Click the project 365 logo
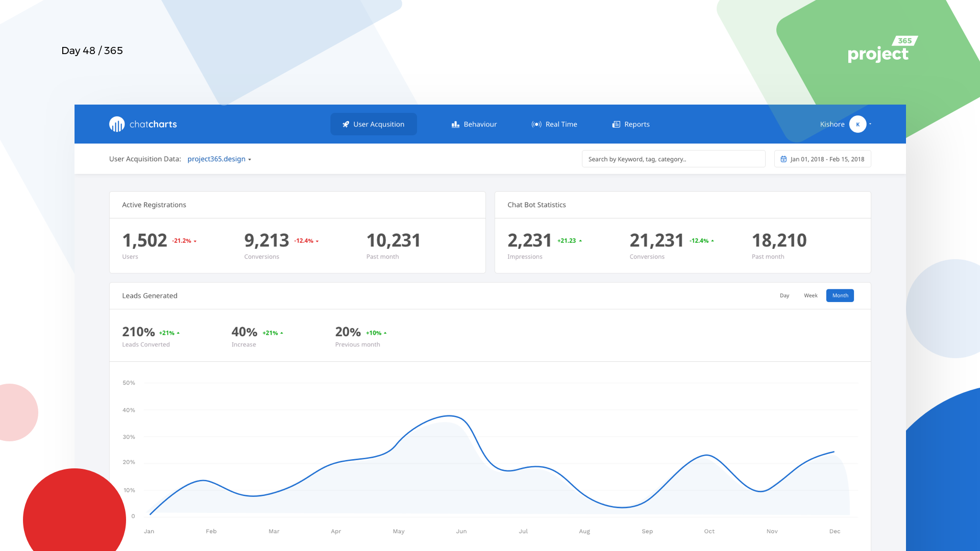 [883, 49]
